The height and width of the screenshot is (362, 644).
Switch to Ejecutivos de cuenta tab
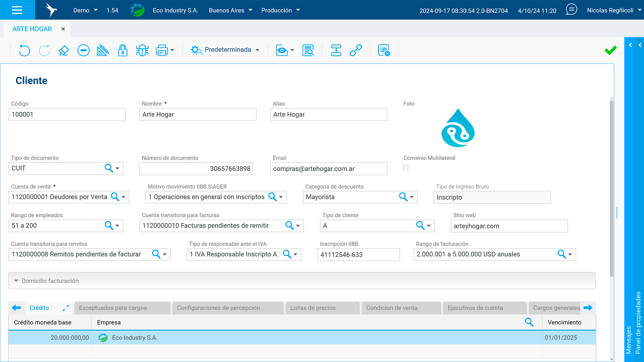(x=485, y=308)
